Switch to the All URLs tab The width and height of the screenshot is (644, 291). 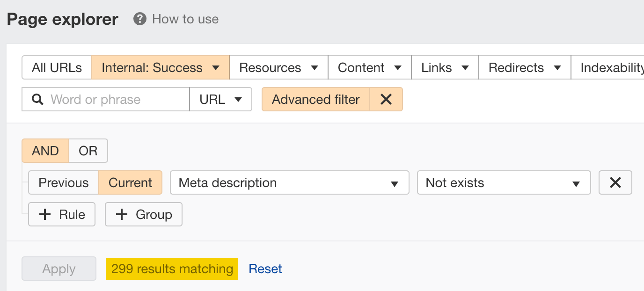(x=56, y=67)
